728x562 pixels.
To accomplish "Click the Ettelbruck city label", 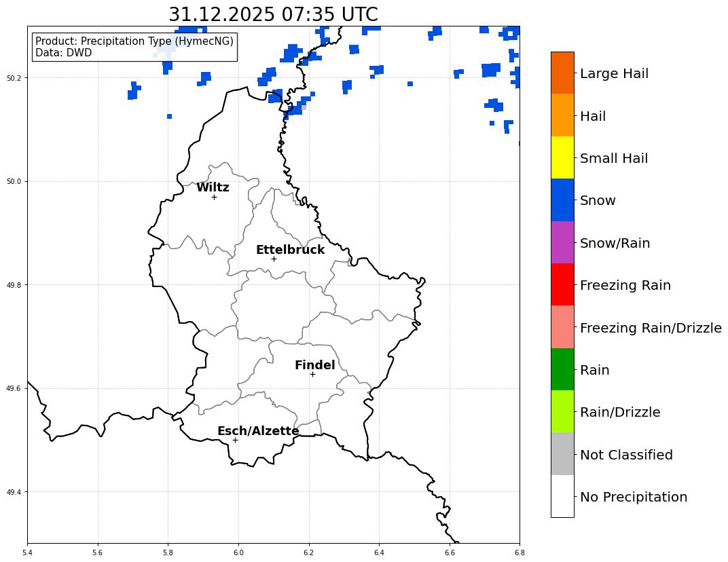I will (290, 250).
